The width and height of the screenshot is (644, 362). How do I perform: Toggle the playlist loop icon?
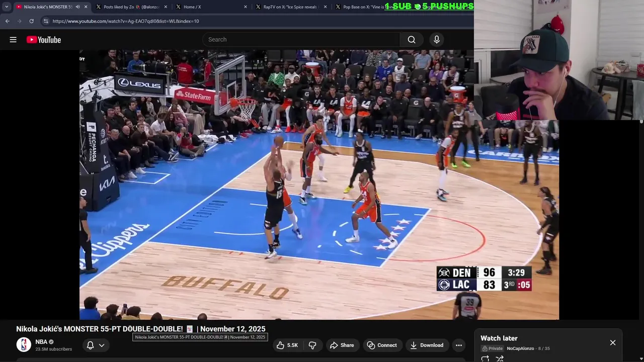pyautogui.click(x=485, y=358)
